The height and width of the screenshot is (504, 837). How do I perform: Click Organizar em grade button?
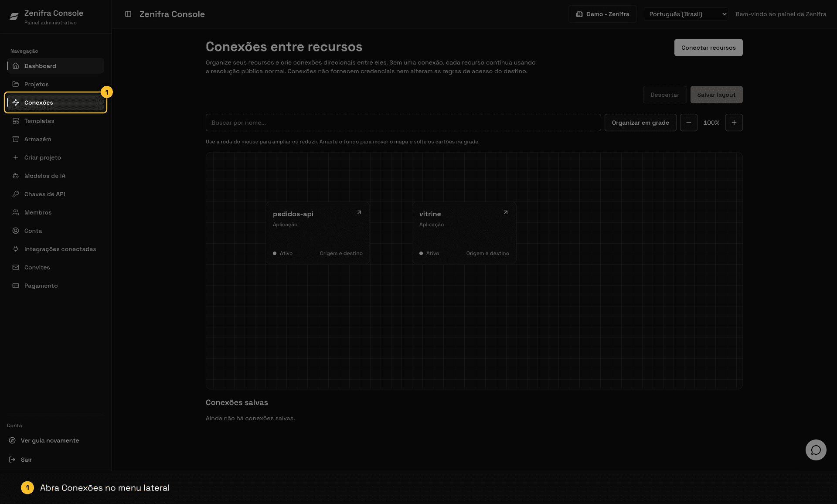tap(640, 123)
